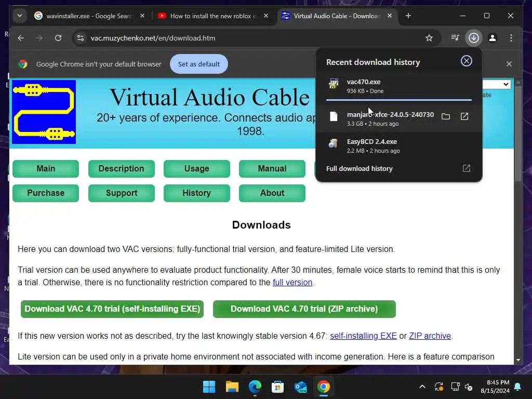The height and width of the screenshot is (399, 532).
Task: Download VAC 4.70 trial self-installing EXE
Action: (x=112, y=309)
